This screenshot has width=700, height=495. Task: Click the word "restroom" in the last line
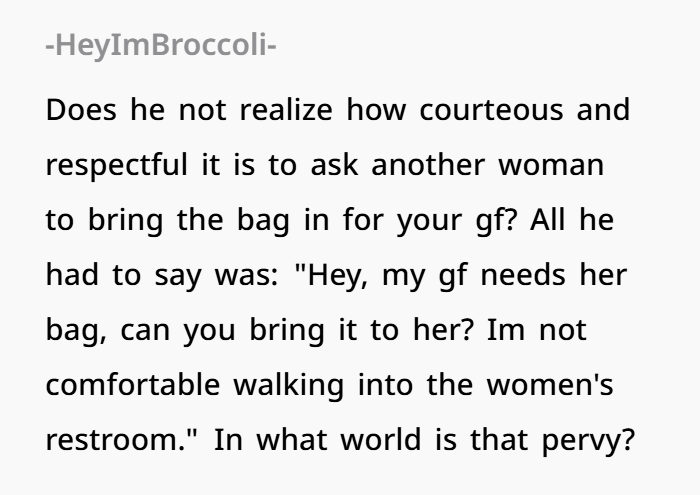[114, 439]
